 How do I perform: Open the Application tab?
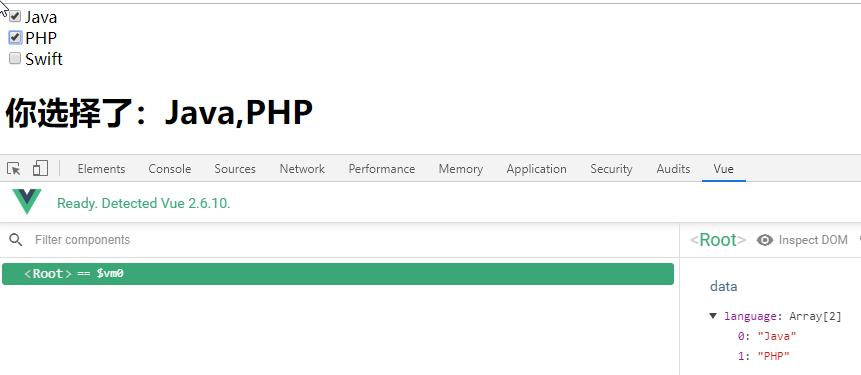(x=536, y=169)
